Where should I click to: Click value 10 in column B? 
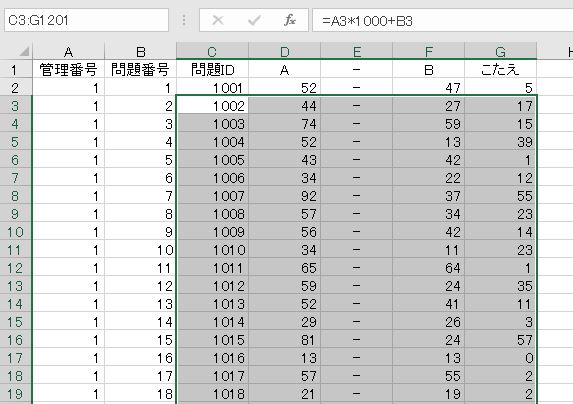(140, 250)
